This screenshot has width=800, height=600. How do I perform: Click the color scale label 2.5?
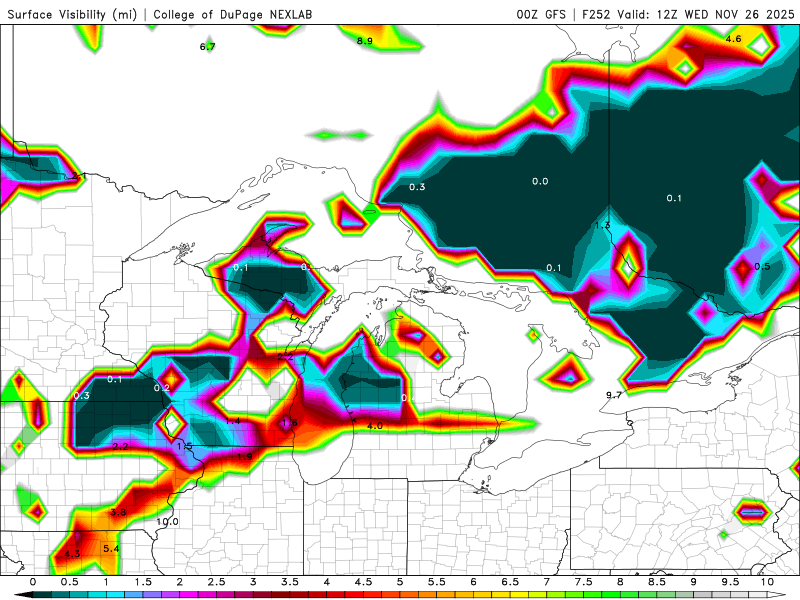216,582
